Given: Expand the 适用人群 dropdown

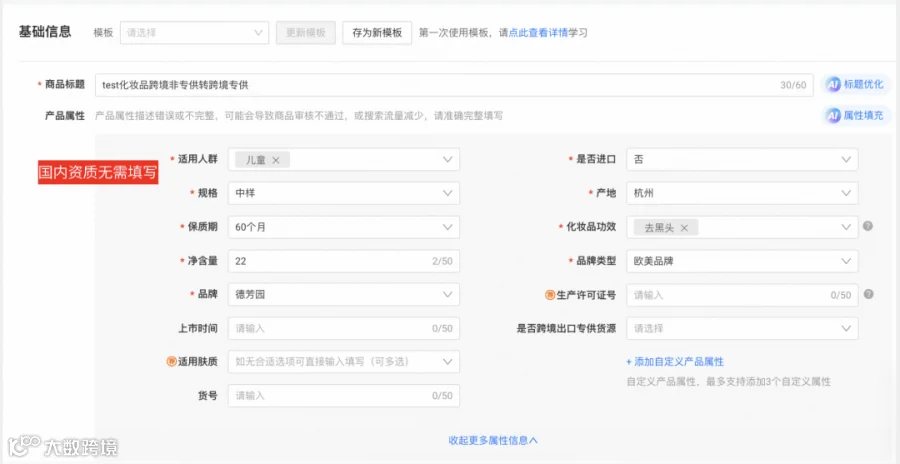Looking at the screenshot, I should click(x=344, y=160).
